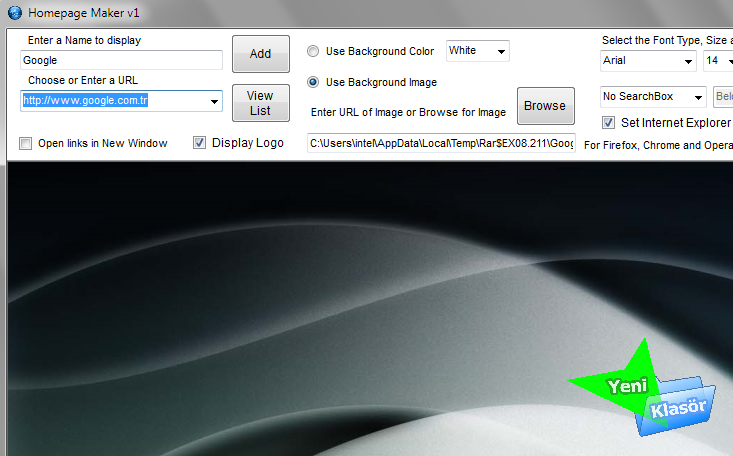Viewport: 733px width, 456px height.
Task: Enable Open links in New Window checkbox
Action: coord(26,143)
